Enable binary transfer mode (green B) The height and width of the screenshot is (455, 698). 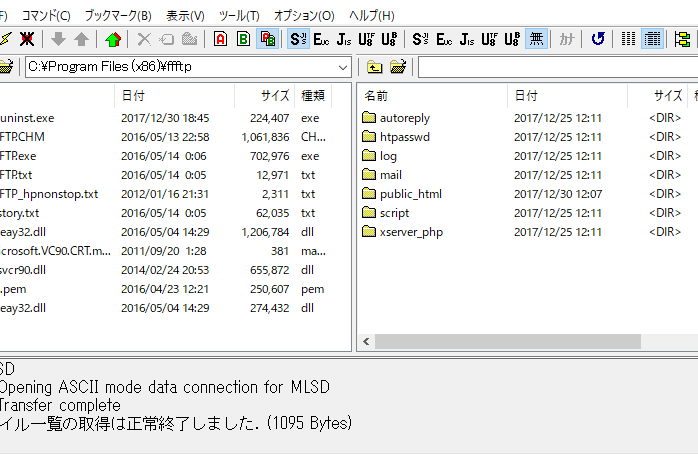click(243, 40)
